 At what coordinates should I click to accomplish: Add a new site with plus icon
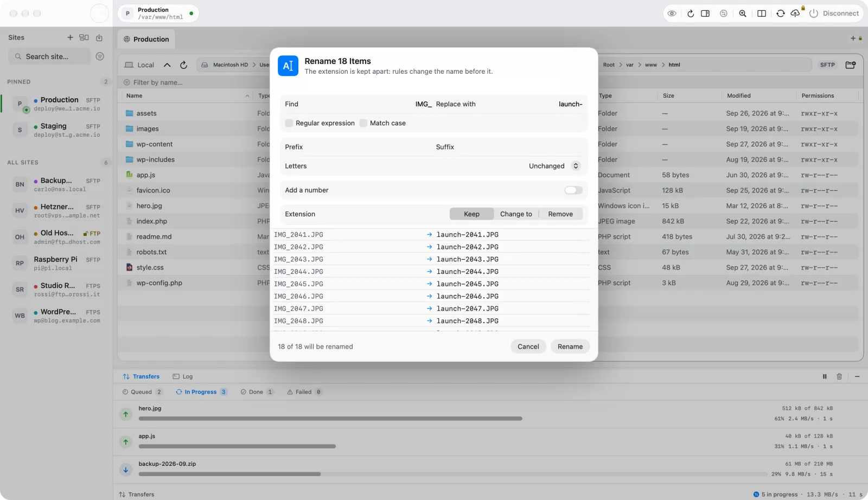(70, 37)
